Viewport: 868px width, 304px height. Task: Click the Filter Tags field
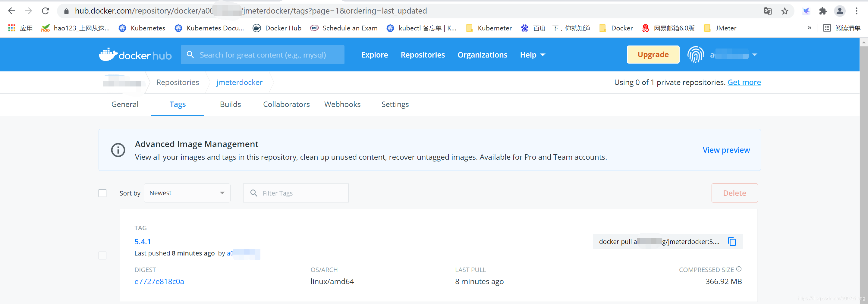coord(296,193)
